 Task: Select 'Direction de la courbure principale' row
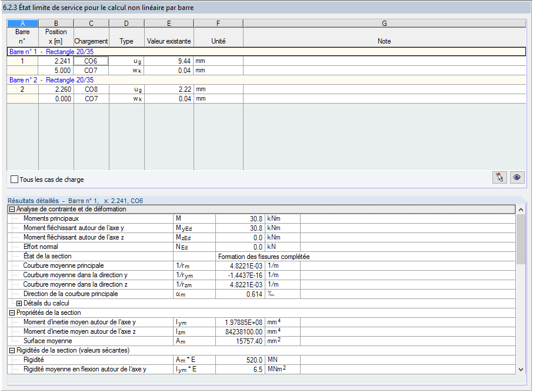261,294
